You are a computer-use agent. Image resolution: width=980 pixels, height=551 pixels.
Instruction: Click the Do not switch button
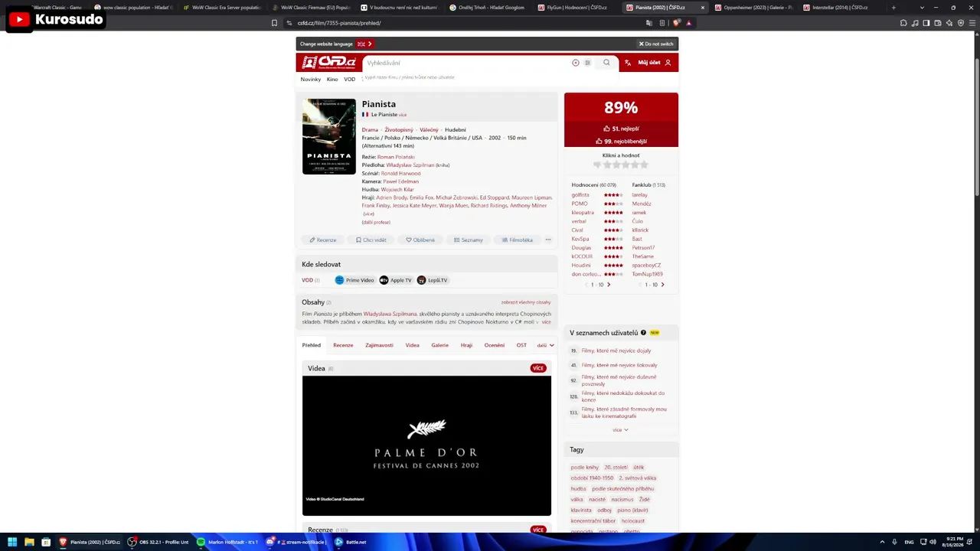pyautogui.click(x=656, y=44)
